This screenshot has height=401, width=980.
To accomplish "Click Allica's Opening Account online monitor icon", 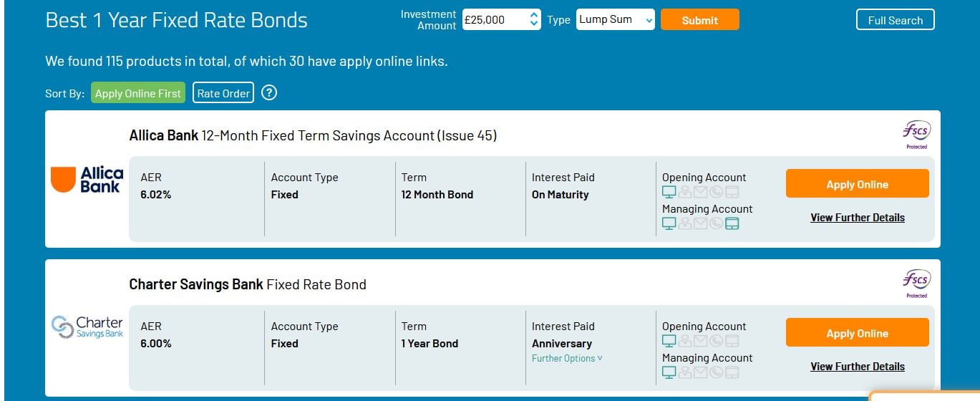I will pos(669,192).
